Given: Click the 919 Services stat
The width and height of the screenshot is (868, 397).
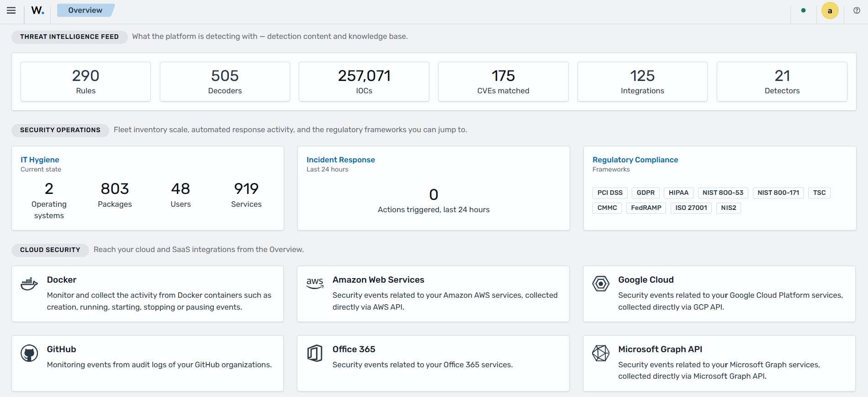Looking at the screenshot, I should click(246, 194).
